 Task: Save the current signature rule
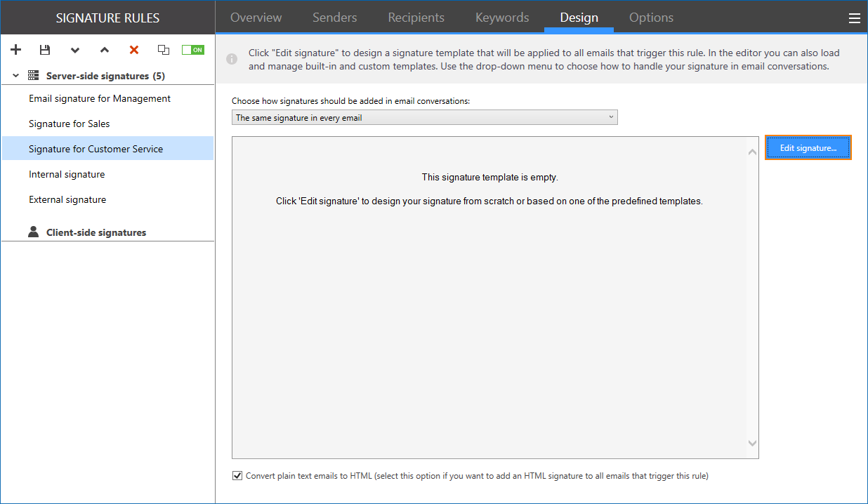[45, 49]
